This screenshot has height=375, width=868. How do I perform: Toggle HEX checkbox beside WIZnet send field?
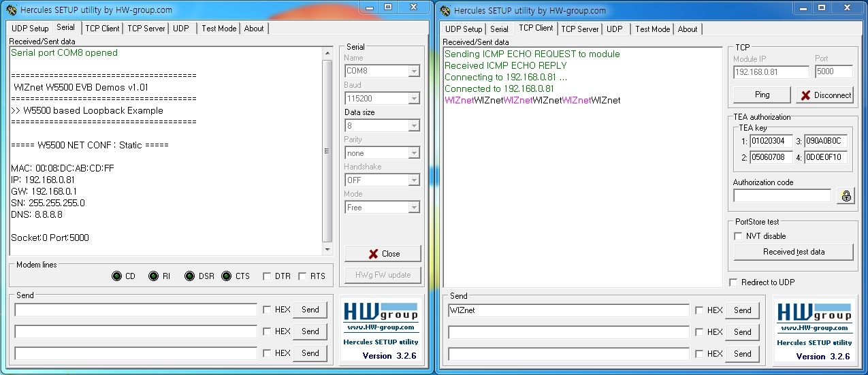699,310
